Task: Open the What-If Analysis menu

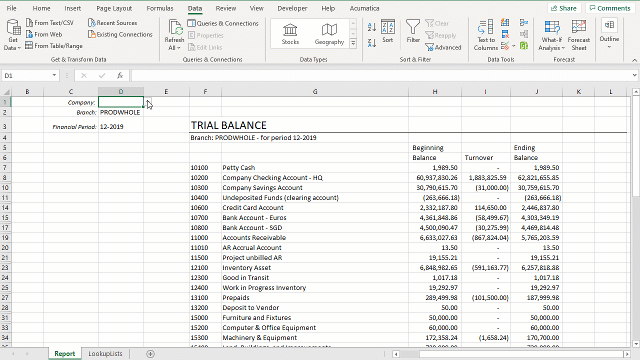Action: pyautogui.click(x=552, y=36)
